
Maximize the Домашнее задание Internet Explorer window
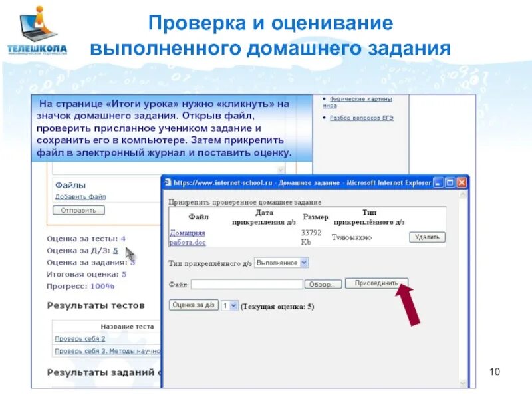[450, 183]
